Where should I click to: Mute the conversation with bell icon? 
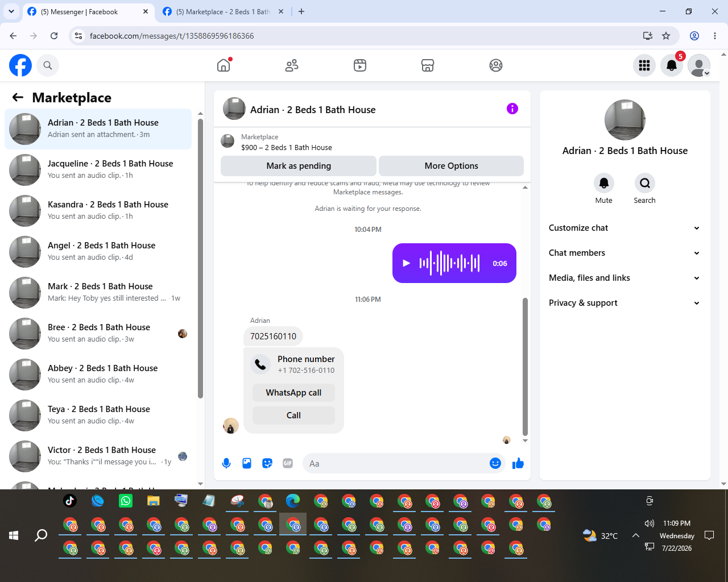coord(604,183)
